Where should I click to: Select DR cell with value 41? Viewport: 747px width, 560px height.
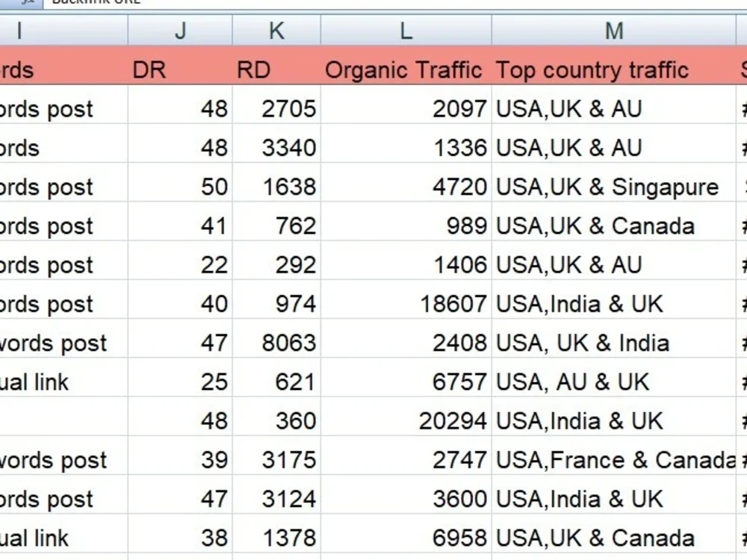[180, 223]
